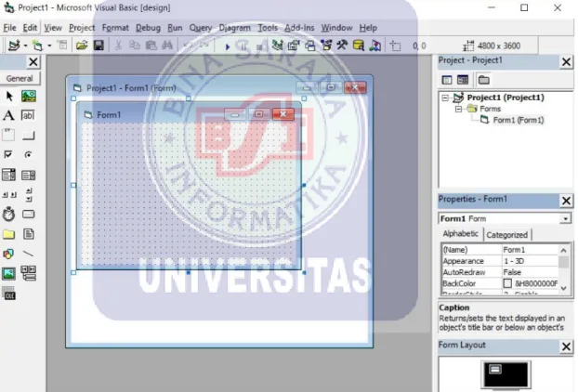Screen dimensions: 578x392
Task: Open the Form1 object dropdown in Properties
Action: [x=565, y=219]
